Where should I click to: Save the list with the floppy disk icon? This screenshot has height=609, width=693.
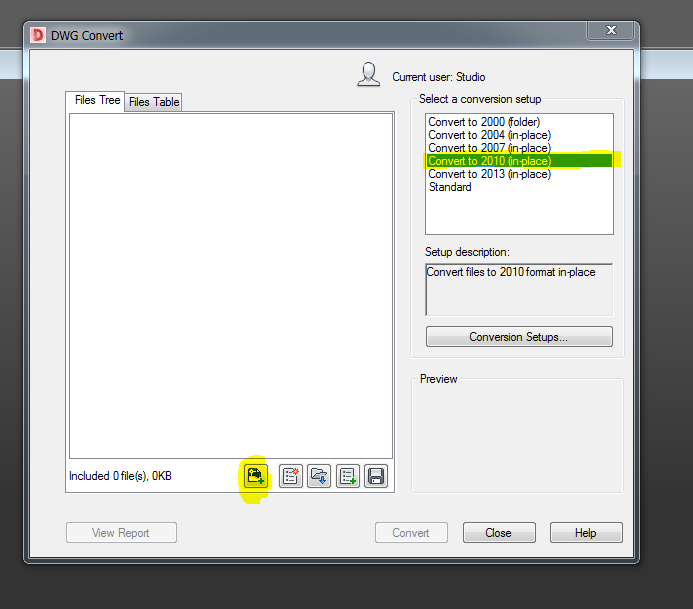376,476
